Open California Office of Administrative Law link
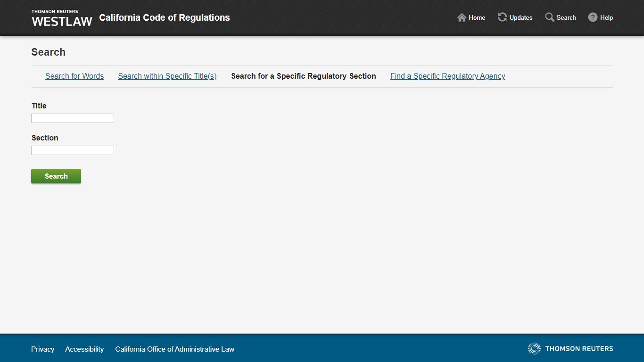644x362 pixels. (x=174, y=349)
